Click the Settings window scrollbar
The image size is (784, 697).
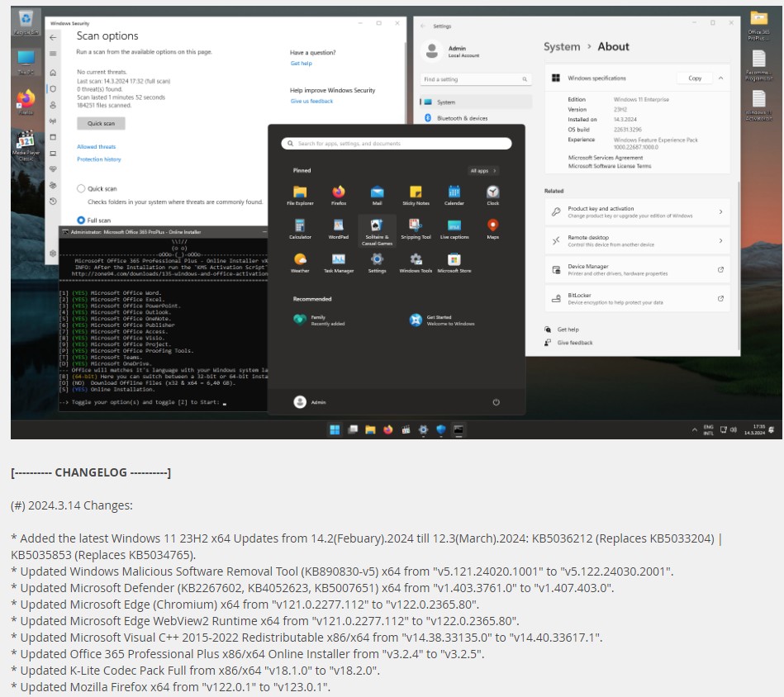(738, 265)
